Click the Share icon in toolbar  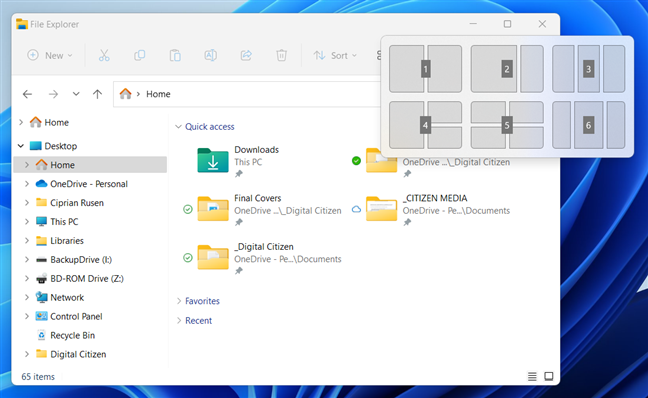pyautogui.click(x=246, y=55)
